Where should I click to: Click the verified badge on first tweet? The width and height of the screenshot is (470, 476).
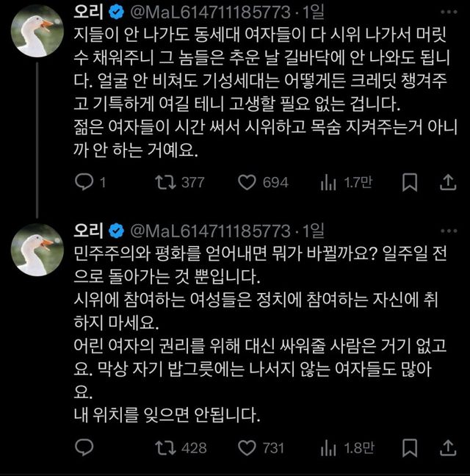(x=115, y=12)
